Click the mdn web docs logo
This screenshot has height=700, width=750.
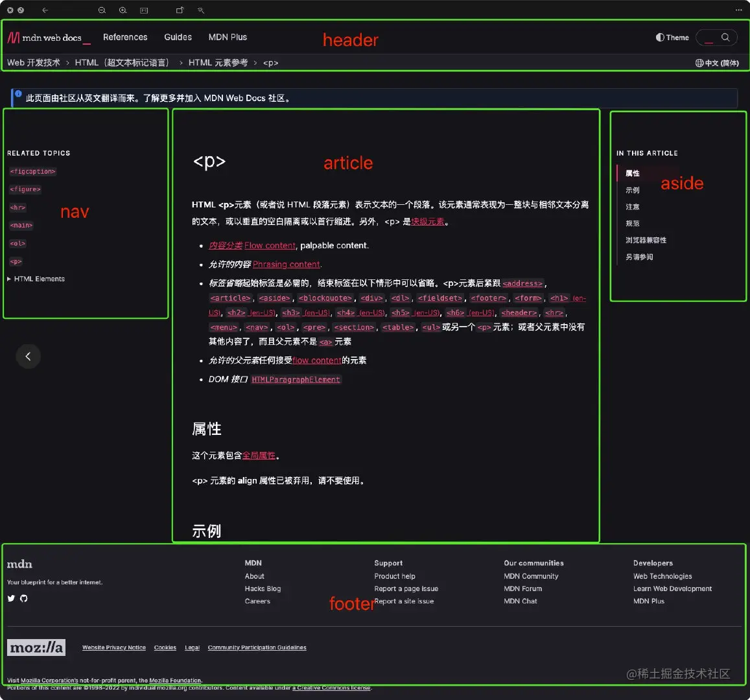(49, 38)
